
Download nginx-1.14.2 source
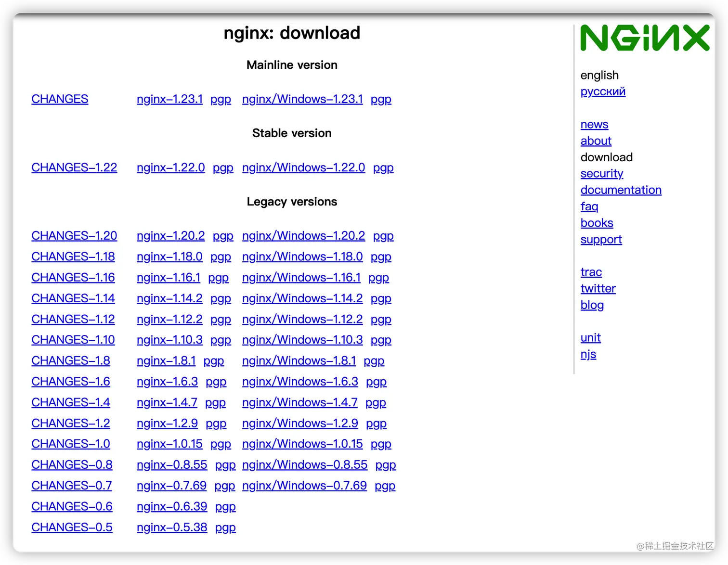[x=169, y=298]
